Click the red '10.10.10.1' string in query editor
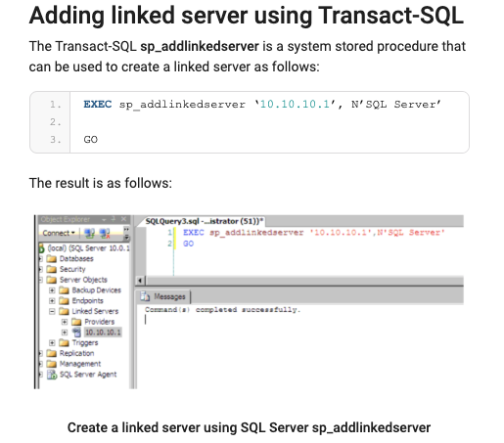Viewport: 504px width, 443px height. 342,233
